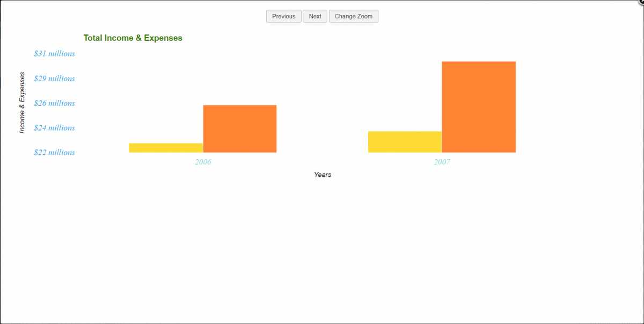Go to the Next chart
Image resolution: width=644 pixels, height=324 pixels.
(315, 16)
